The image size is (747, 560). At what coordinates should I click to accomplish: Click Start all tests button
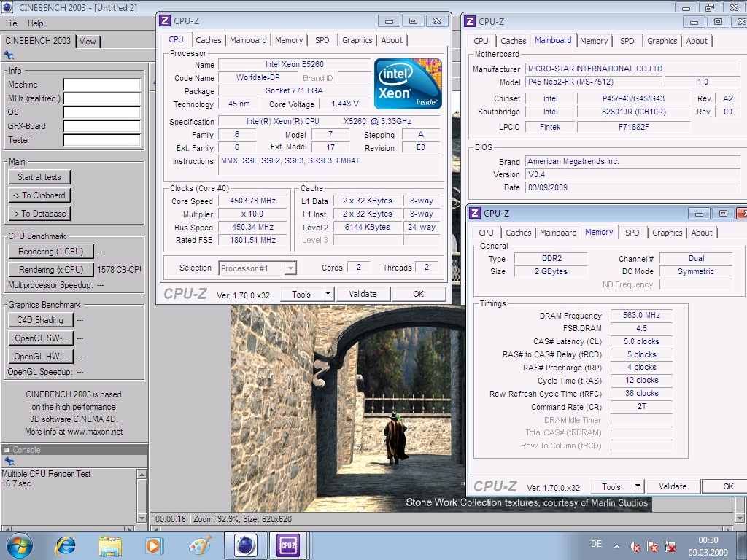click(39, 177)
